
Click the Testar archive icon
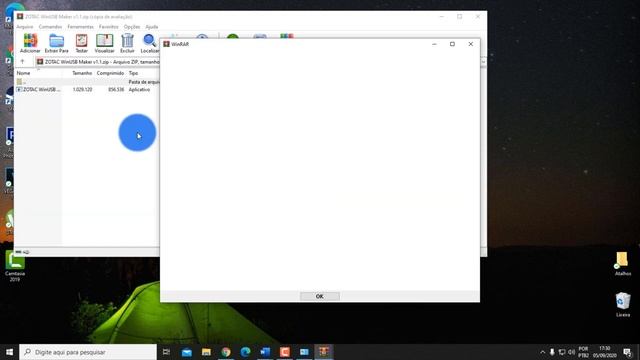82,43
